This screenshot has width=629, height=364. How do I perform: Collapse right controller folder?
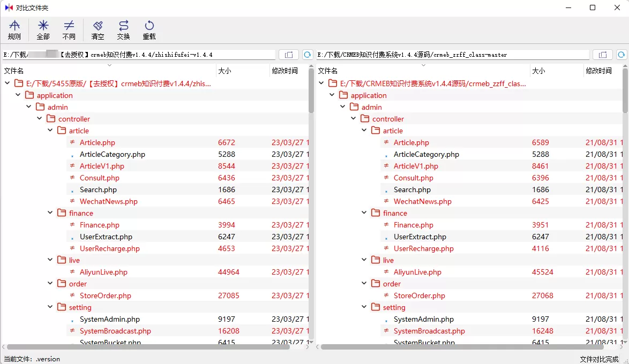354,118
